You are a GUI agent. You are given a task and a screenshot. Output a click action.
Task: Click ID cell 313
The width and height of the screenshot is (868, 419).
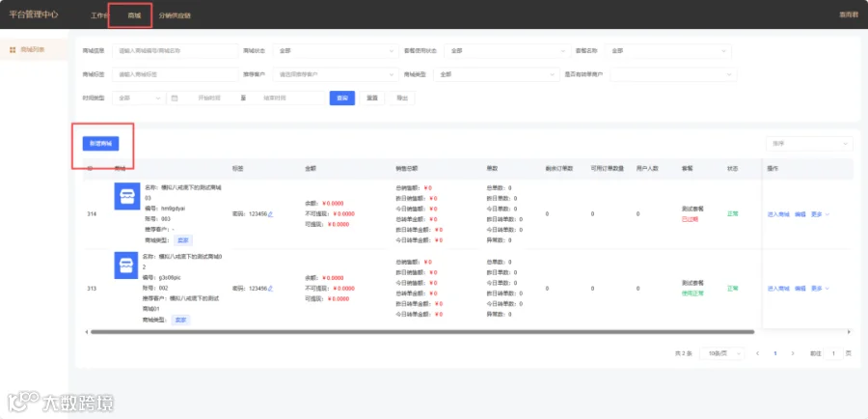pyautogui.click(x=92, y=289)
